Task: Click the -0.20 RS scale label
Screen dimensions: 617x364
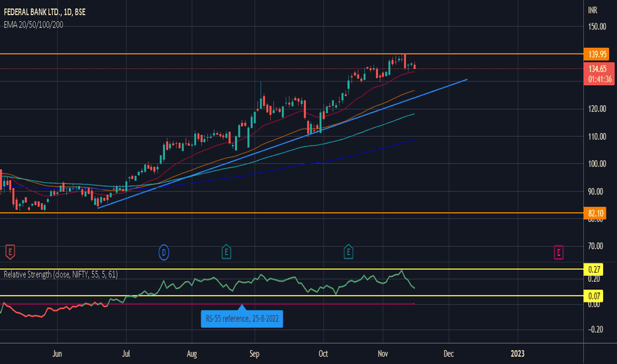Action: (x=595, y=330)
